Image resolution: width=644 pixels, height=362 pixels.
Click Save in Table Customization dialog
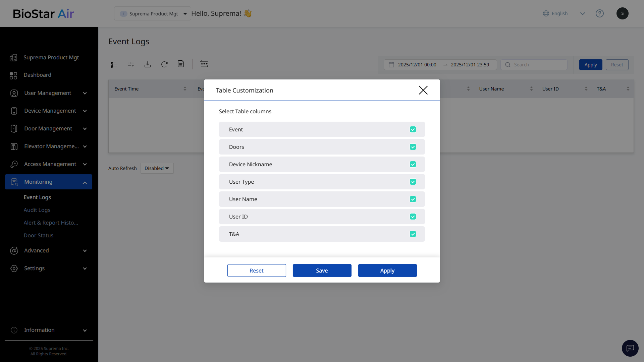pyautogui.click(x=322, y=270)
